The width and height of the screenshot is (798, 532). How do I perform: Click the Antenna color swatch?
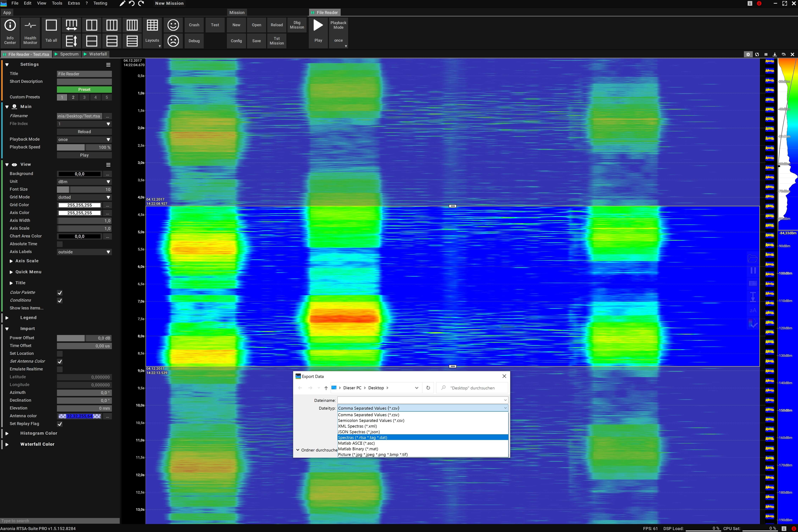(x=79, y=416)
